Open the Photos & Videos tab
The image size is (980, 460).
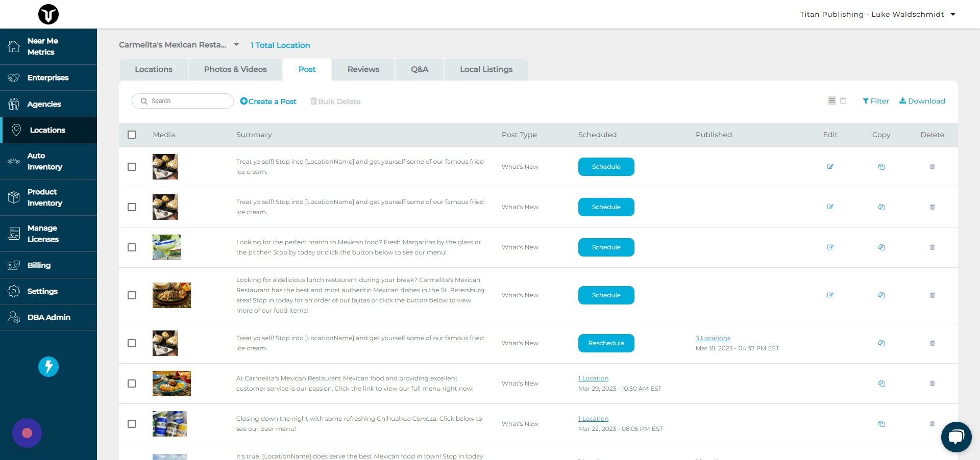coord(235,69)
